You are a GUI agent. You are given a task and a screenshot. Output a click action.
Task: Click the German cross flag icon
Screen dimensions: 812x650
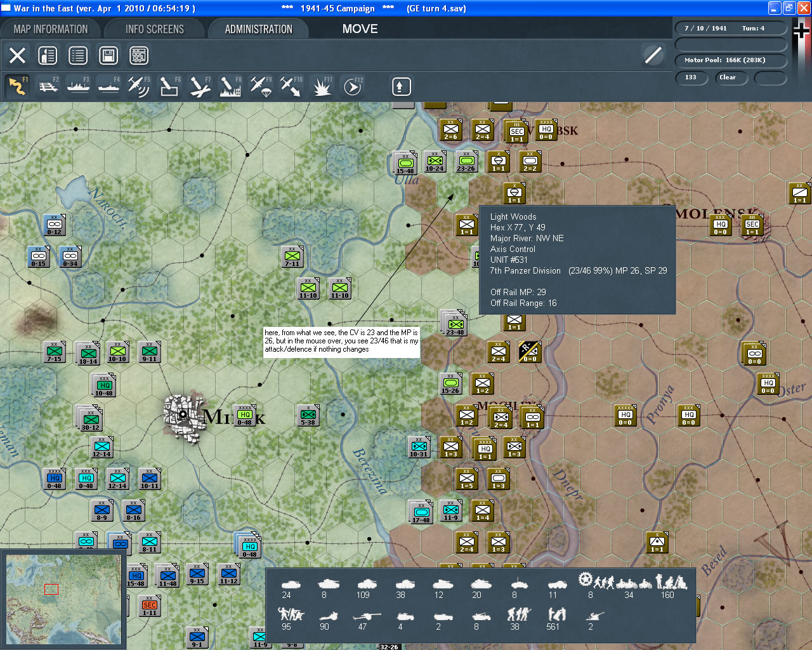pyautogui.click(x=801, y=30)
